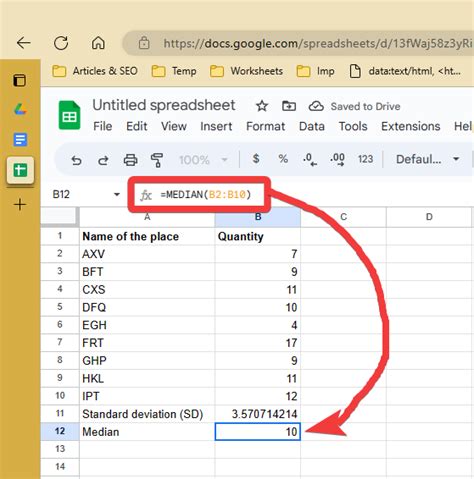Select row 1 header
This screenshot has width=474, height=479.
point(60,236)
